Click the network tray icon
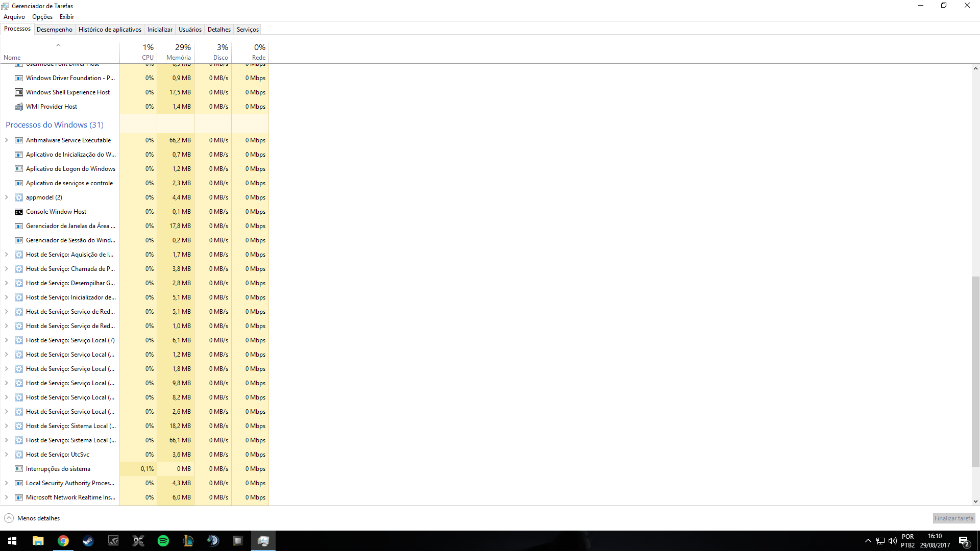Viewport: 980px width, 551px height. [880, 541]
